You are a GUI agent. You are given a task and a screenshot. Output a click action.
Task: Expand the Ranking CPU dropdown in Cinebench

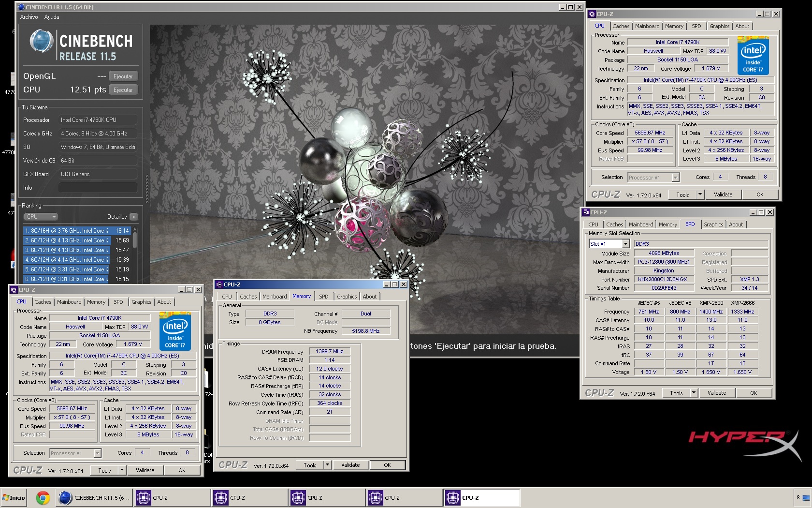pyautogui.click(x=41, y=217)
